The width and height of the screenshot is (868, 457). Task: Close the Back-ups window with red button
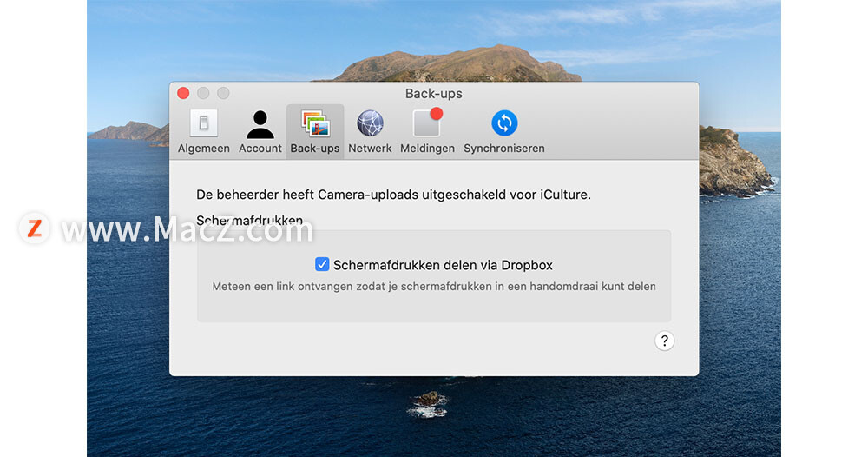[x=183, y=93]
